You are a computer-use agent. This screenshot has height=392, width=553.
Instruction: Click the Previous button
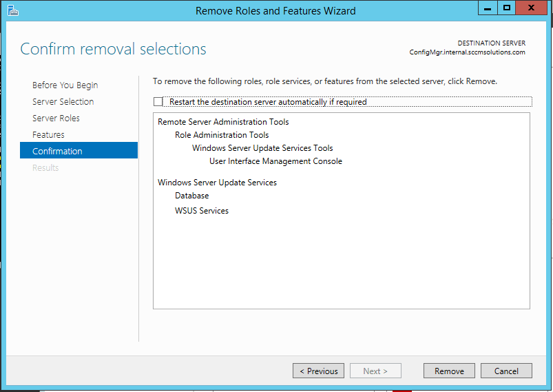pyautogui.click(x=319, y=371)
